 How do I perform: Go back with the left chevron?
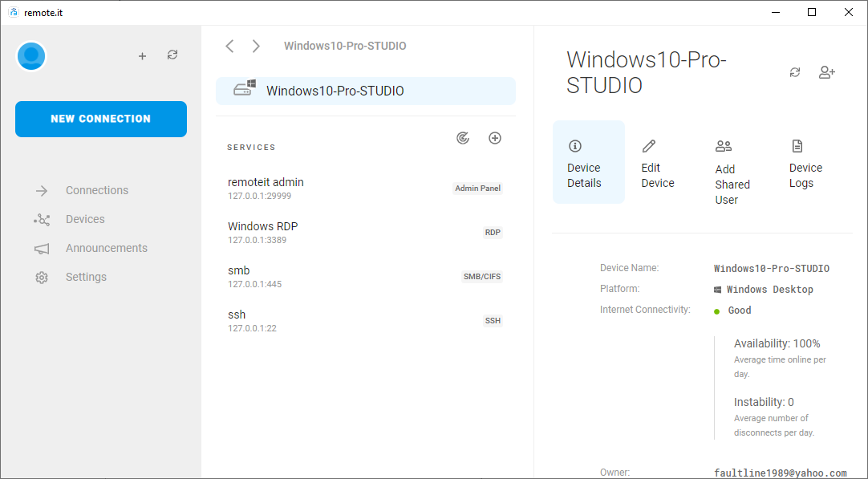pos(230,46)
